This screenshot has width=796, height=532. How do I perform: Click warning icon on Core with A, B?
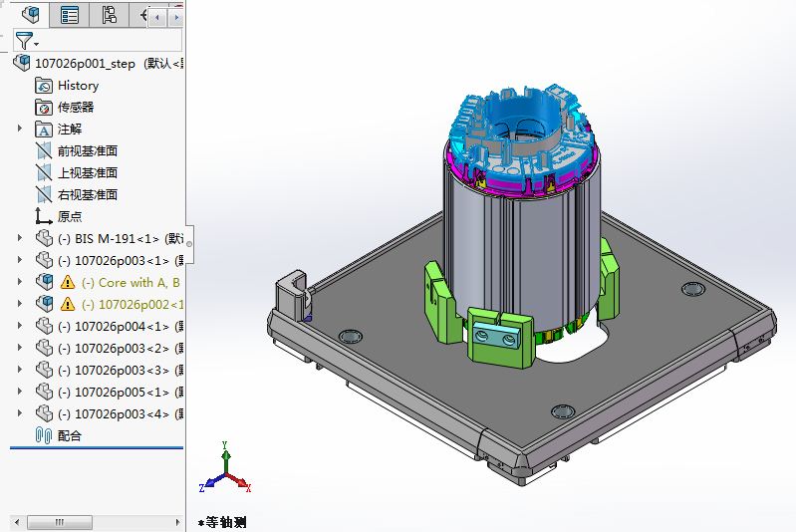tap(68, 282)
